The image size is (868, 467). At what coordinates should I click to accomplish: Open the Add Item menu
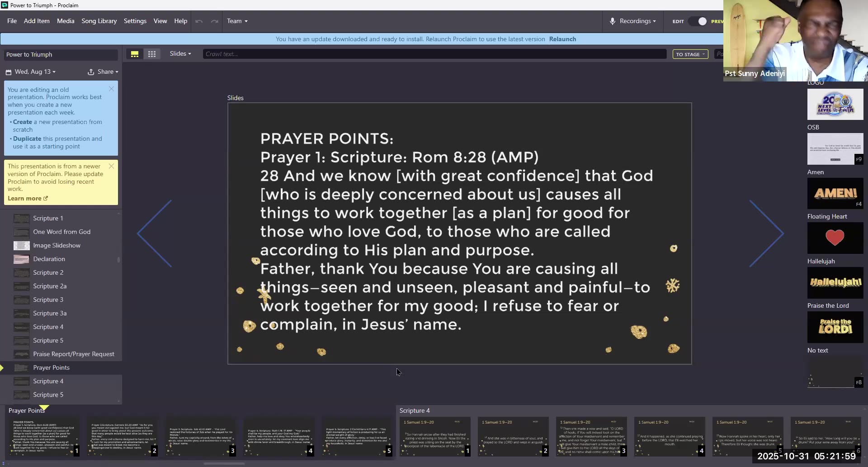pos(37,21)
